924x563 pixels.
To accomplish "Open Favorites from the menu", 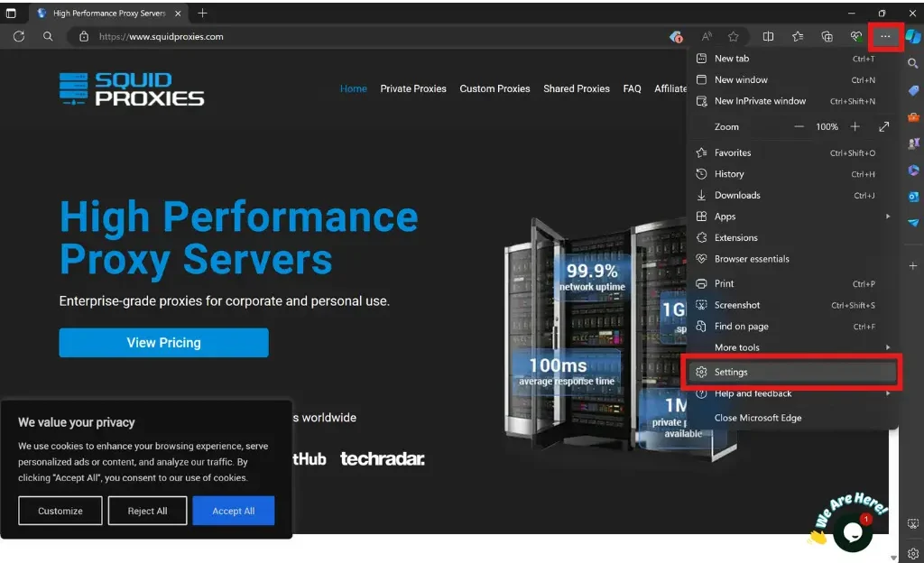I will click(x=792, y=152).
